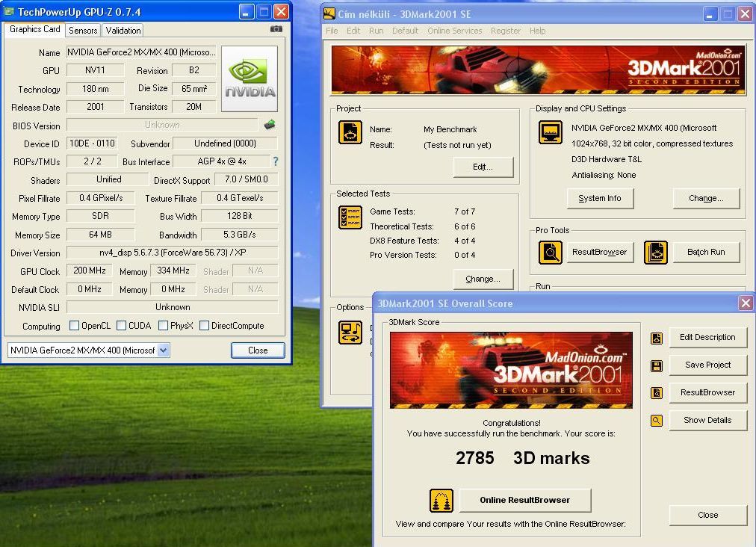756x547 pixels.
Task: Click the 3DMark2001 banner in the score dialog
Action: coord(511,370)
